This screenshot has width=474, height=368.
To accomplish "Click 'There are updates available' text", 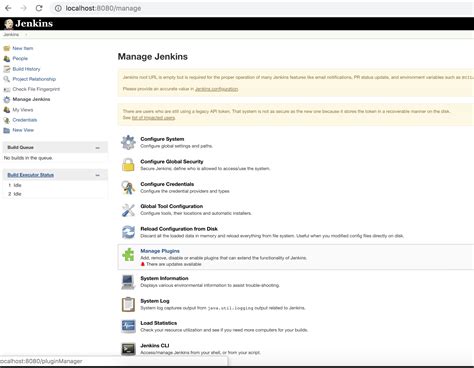I will coord(174,264).
